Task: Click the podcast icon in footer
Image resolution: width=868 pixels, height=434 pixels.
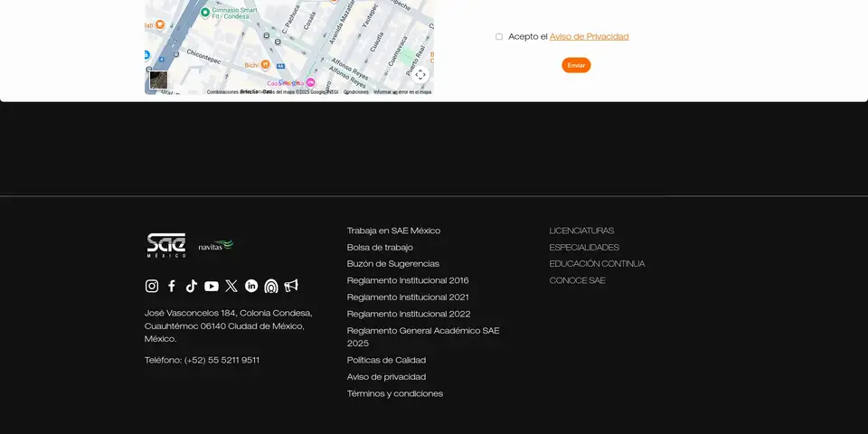Action: pos(271,286)
